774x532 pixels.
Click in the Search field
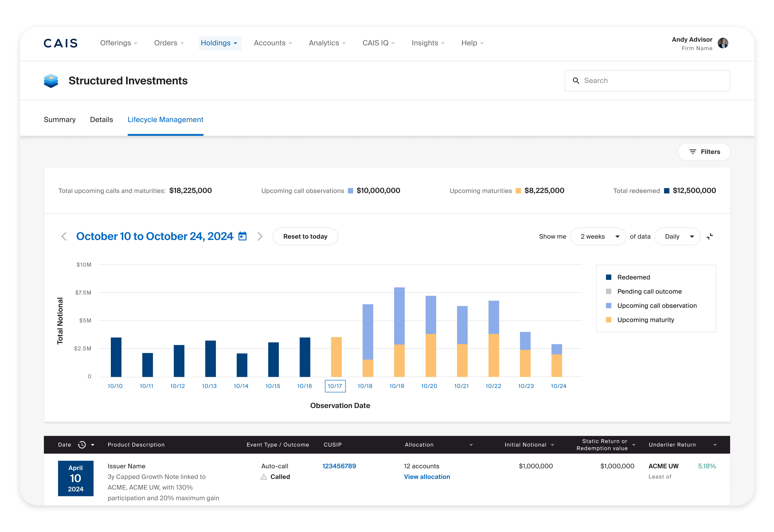click(x=647, y=81)
